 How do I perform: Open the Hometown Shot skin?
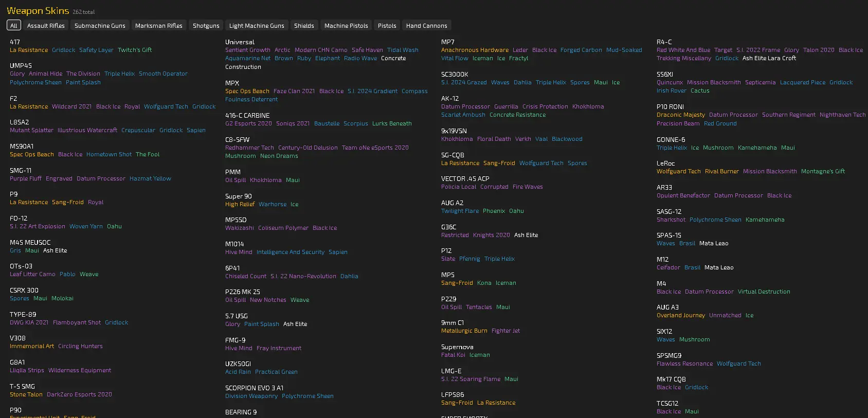(x=109, y=154)
